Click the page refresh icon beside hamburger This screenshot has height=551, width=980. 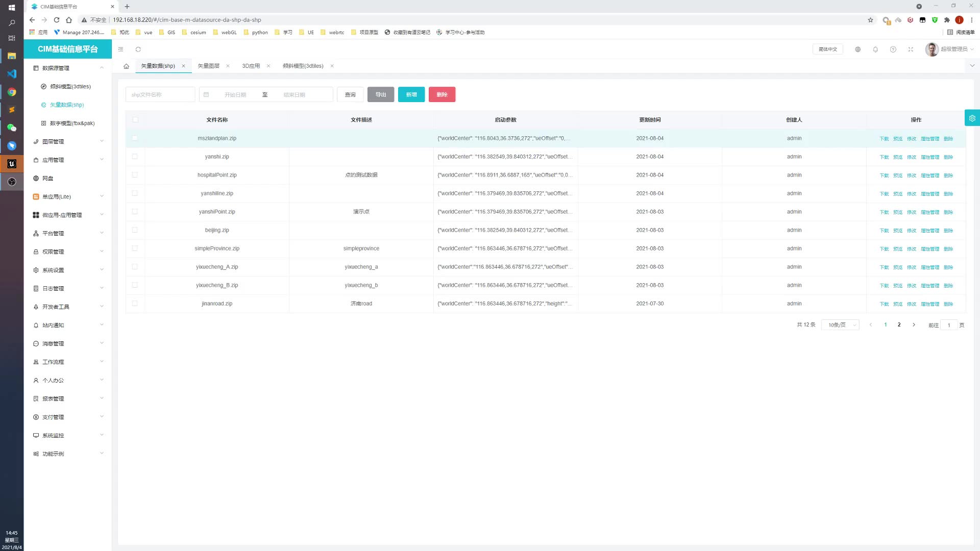point(138,49)
